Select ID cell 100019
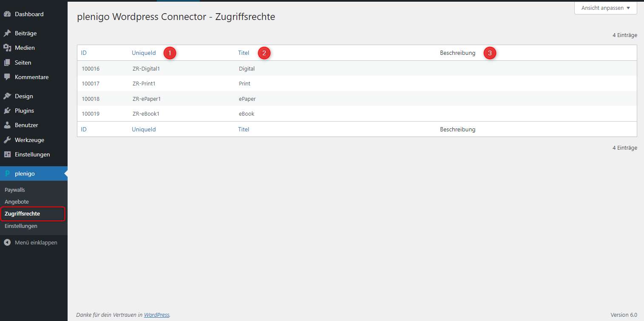This screenshot has width=644, height=321. pos(91,114)
